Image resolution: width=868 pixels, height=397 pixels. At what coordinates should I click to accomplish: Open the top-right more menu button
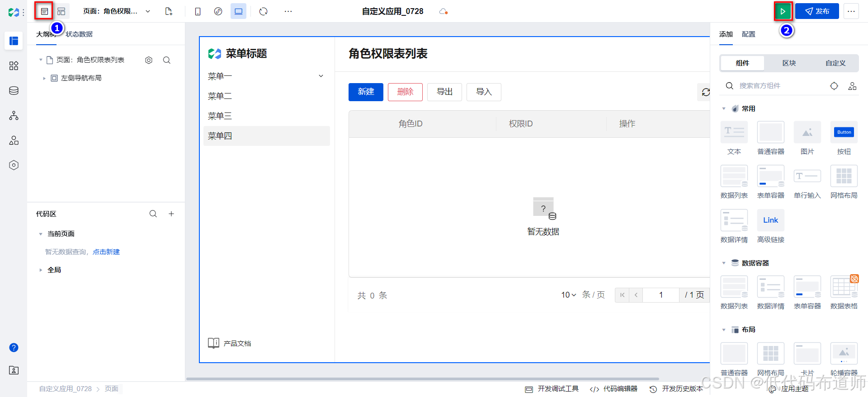coord(851,11)
